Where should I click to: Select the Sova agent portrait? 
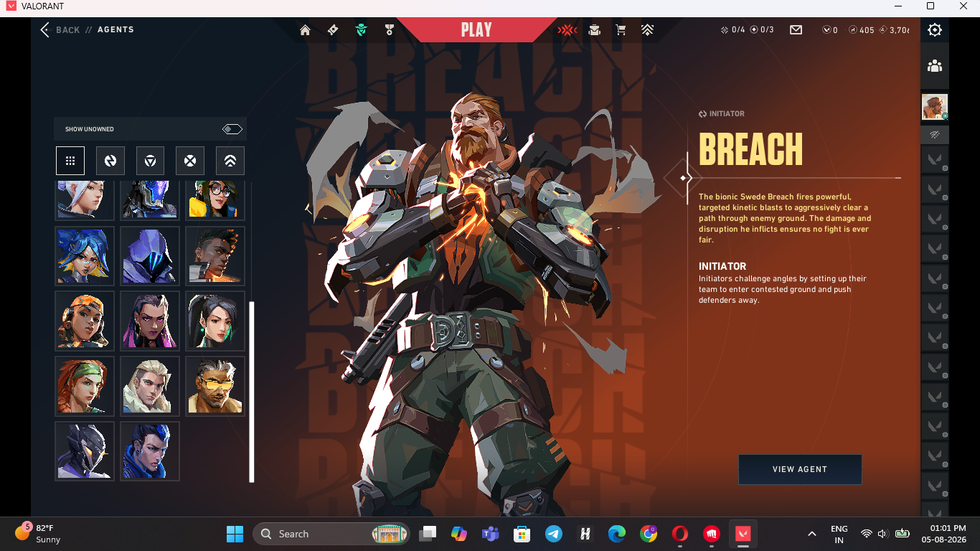150,386
